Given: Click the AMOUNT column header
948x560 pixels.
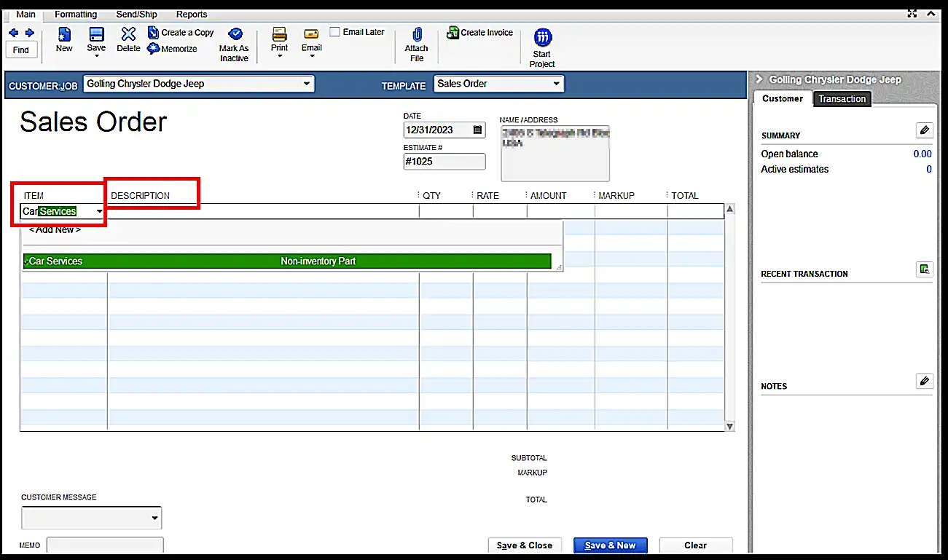Looking at the screenshot, I should [548, 196].
